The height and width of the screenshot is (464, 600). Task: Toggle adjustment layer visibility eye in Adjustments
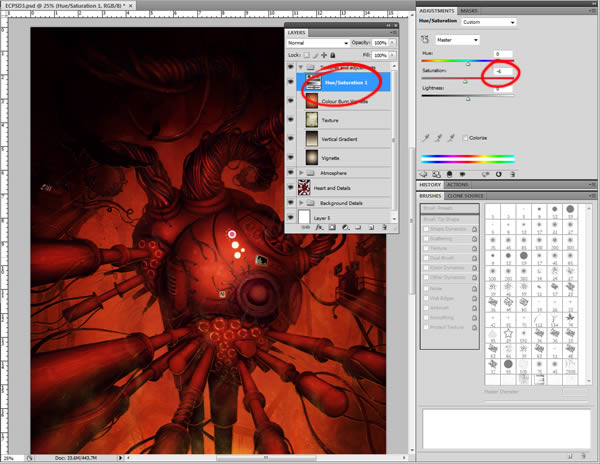tap(462, 174)
